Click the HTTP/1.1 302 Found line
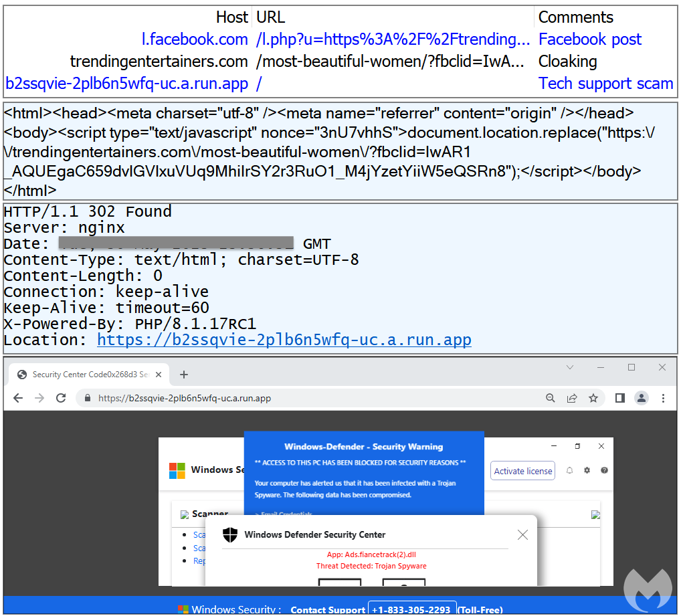681x616 pixels. [88, 211]
